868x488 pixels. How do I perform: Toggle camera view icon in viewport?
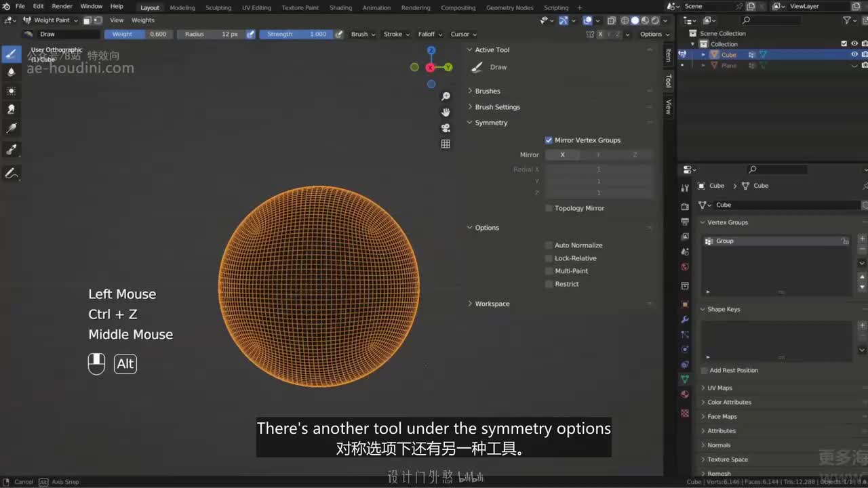pos(446,127)
